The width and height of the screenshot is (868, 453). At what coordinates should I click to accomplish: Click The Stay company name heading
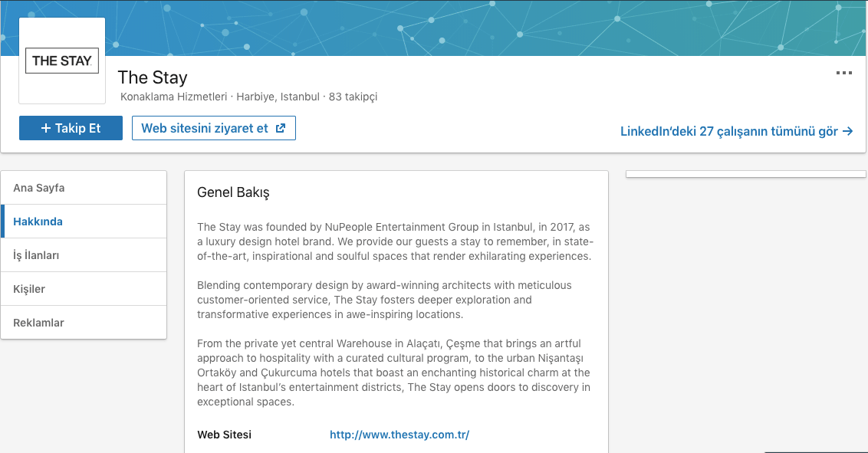pyautogui.click(x=153, y=77)
